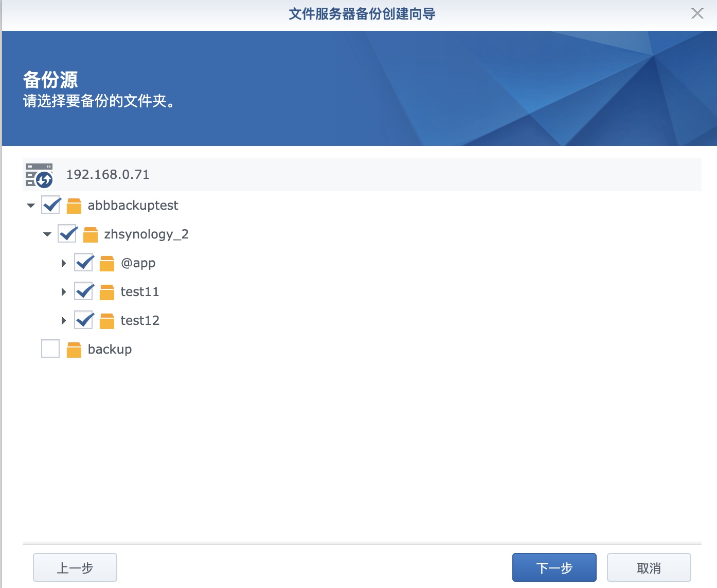Select the abbbackuptest folder name
The image size is (717, 588).
(x=133, y=206)
